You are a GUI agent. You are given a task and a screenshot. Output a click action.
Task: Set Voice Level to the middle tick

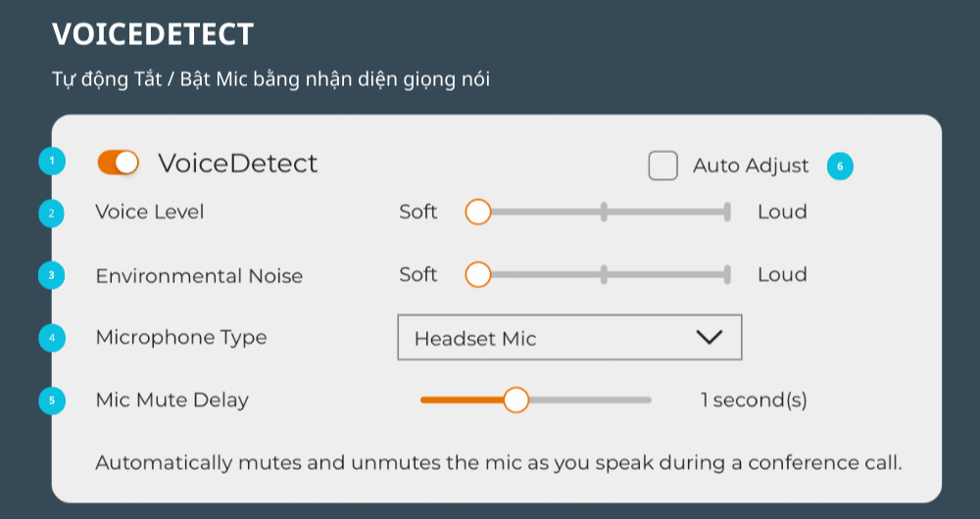point(604,212)
